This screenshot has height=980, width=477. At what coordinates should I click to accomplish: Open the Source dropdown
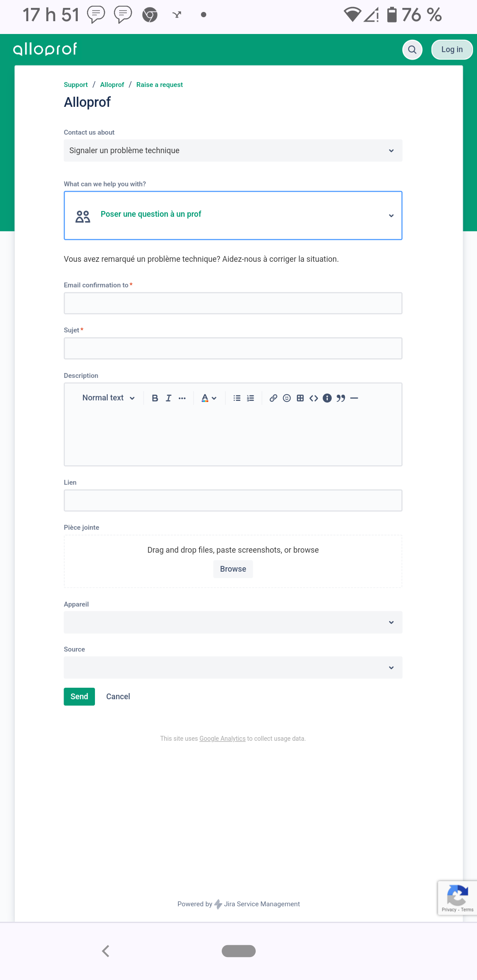point(233,667)
